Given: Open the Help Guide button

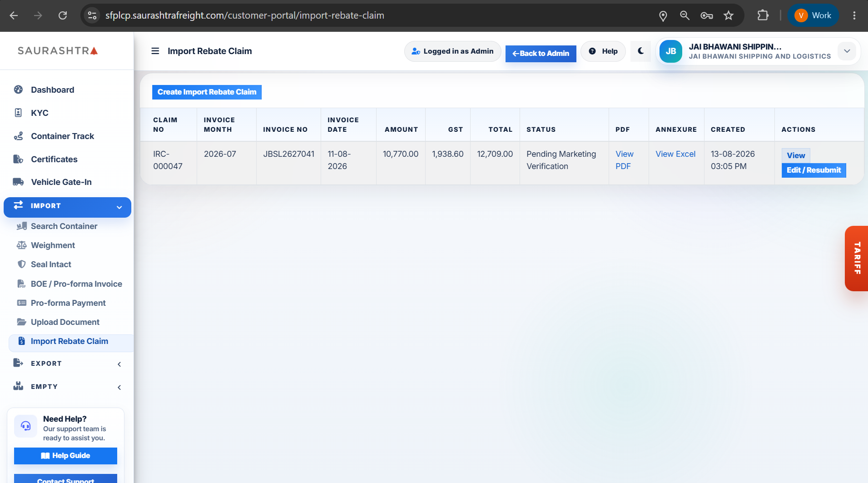Looking at the screenshot, I should pos(65,456).
